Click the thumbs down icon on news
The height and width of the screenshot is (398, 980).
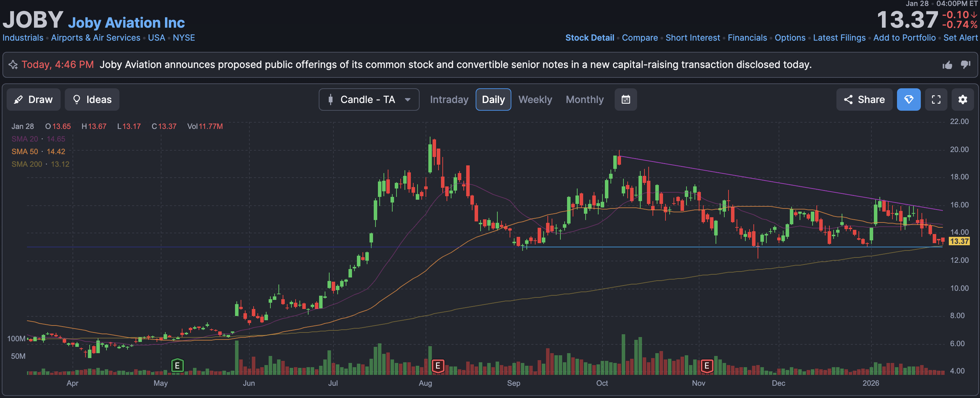[x=965, y=65]
